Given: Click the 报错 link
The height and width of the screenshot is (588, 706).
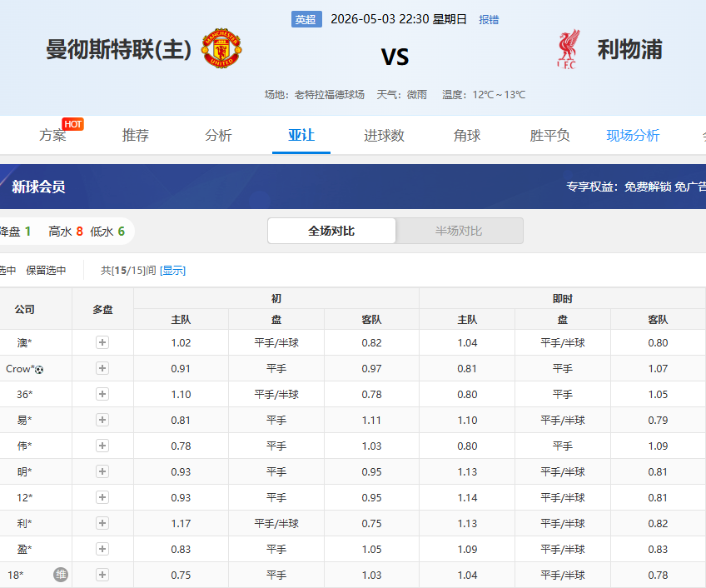Looking at the screenshot, I should (489, 20).
